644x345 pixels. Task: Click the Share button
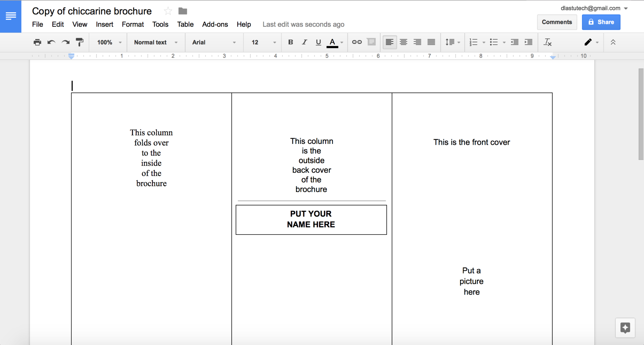coord(602,22)
